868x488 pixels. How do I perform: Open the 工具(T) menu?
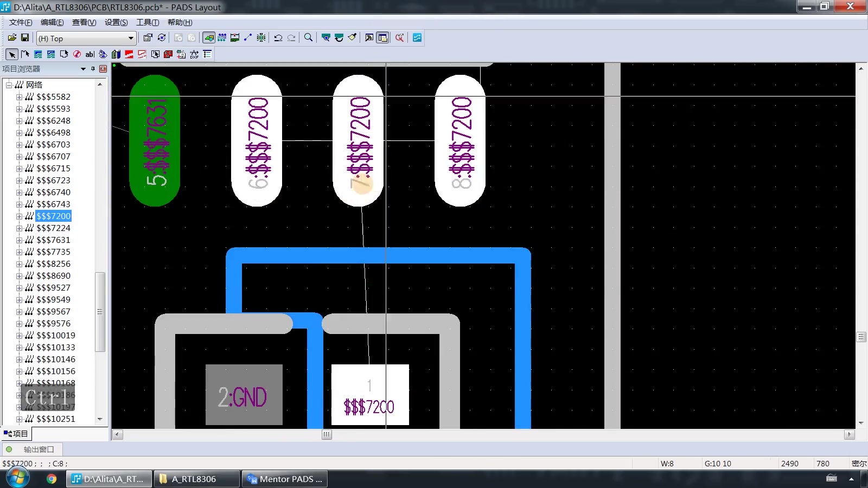pyautogui.click(x=148, y=22)
